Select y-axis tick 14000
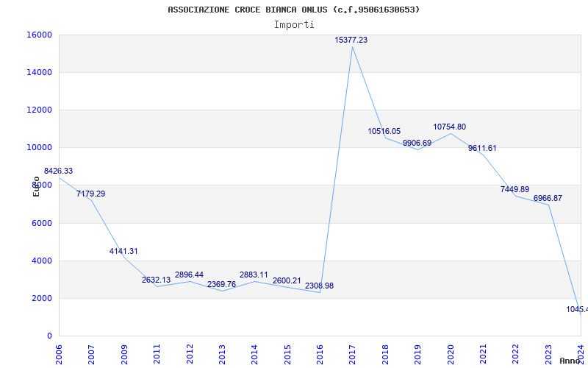Image resolution: width=588 pixels, height=368 pixels. pyautogui.click(x=39, y=72)
